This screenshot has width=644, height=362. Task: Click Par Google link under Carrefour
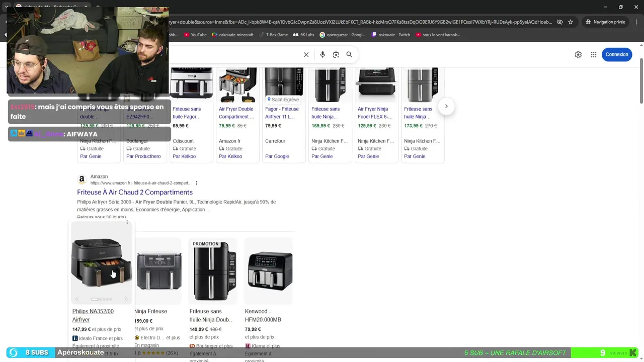pyautogui.click(x=277, y=156)
